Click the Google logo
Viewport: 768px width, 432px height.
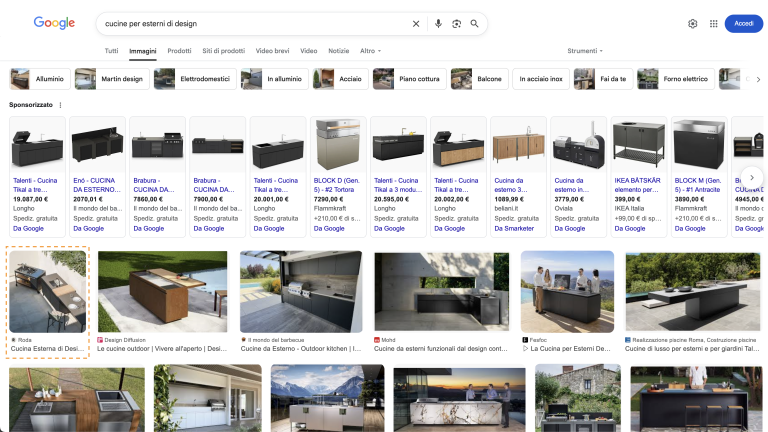[54, 23]
